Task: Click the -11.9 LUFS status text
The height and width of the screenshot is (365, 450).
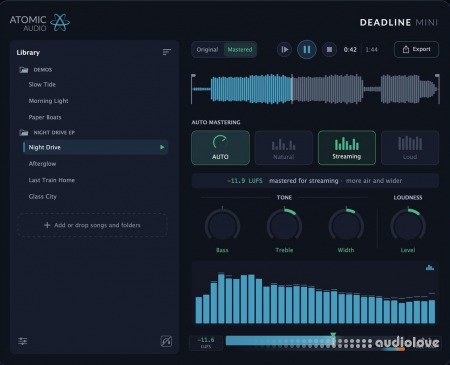Action: point(245,181)
